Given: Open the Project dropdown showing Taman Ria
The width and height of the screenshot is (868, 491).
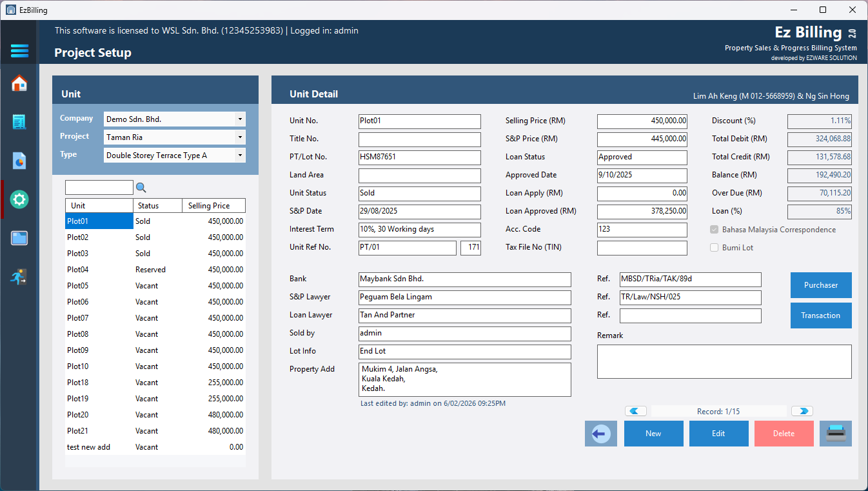Looking at the screenshot, I should [175, 137].
